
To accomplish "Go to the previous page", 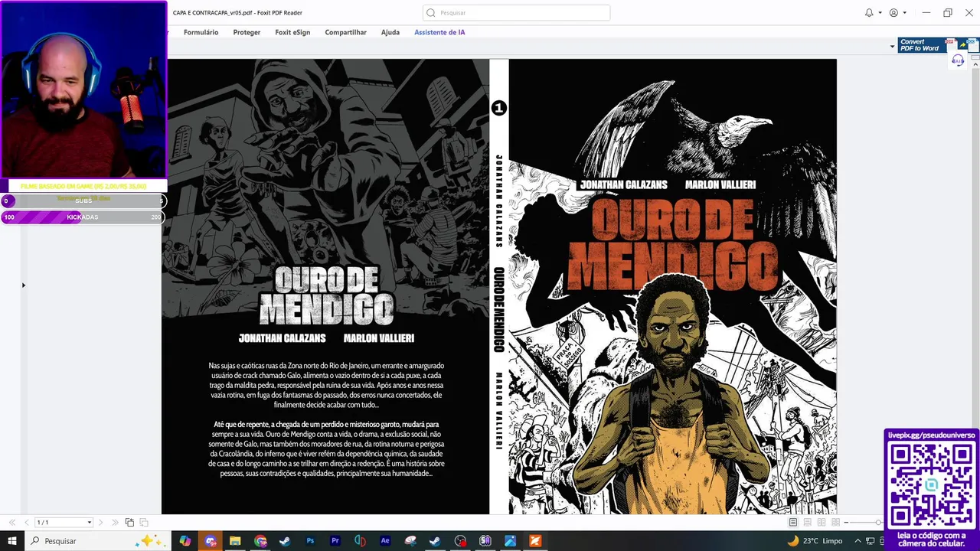I will point(27,522).
